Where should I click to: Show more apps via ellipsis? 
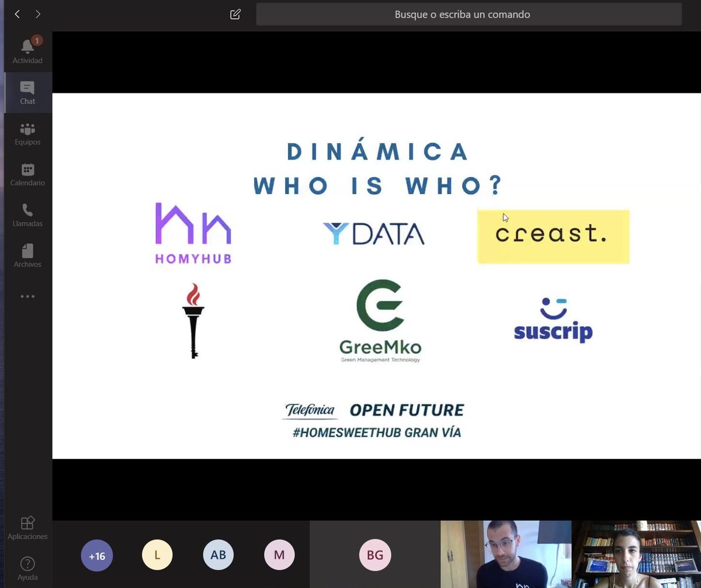click(27, 296)
